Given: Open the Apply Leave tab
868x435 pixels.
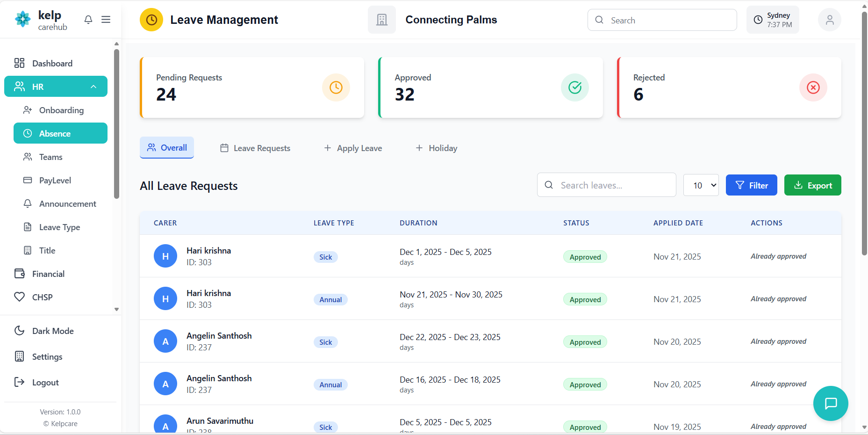Looking at the screenshot, I should coord(353,148).
